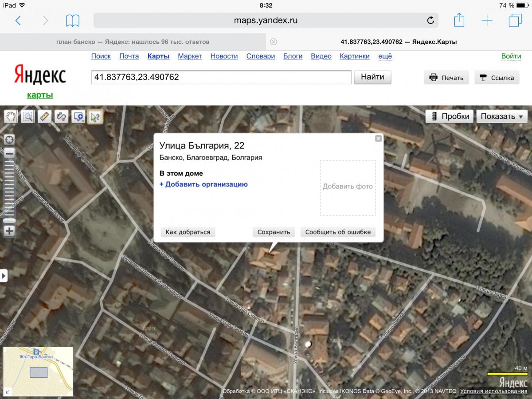Image resolution: width=532 pixels, height=399 pixels.
Task: Open Блоги link in top navigation
Action: click(293, 56)
